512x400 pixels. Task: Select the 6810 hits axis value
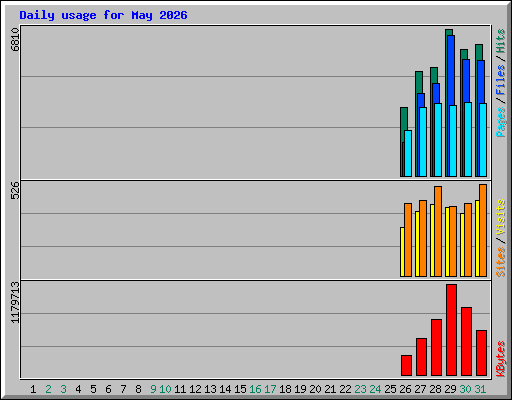click(15, 39)
